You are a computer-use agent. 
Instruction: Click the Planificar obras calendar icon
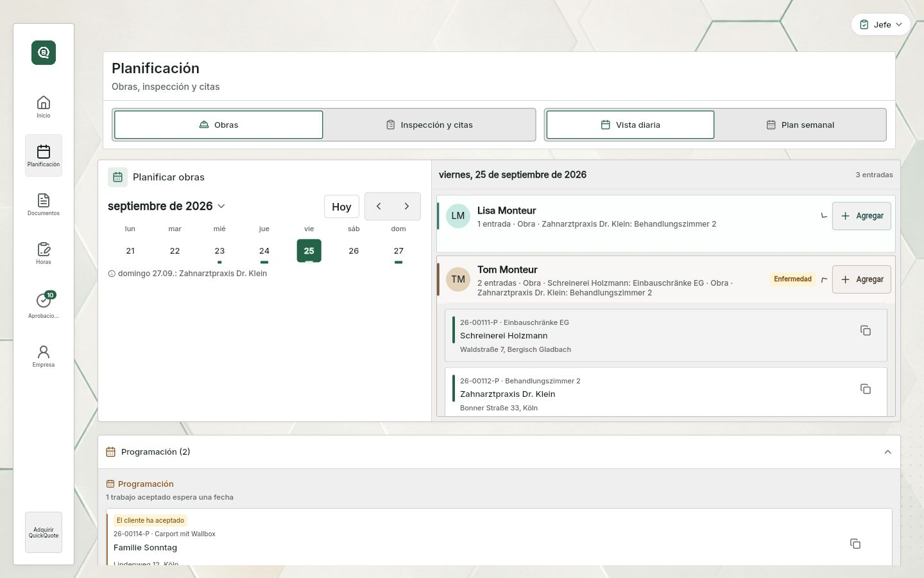tap(117, 177)
